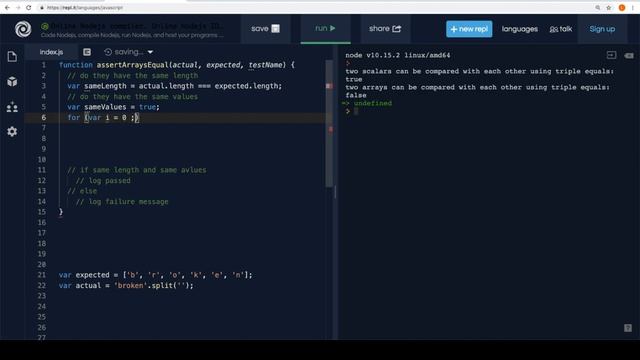The image size is (640, 360).
Task: Click the comment '// log failure message'
Action: pos(122,202)
